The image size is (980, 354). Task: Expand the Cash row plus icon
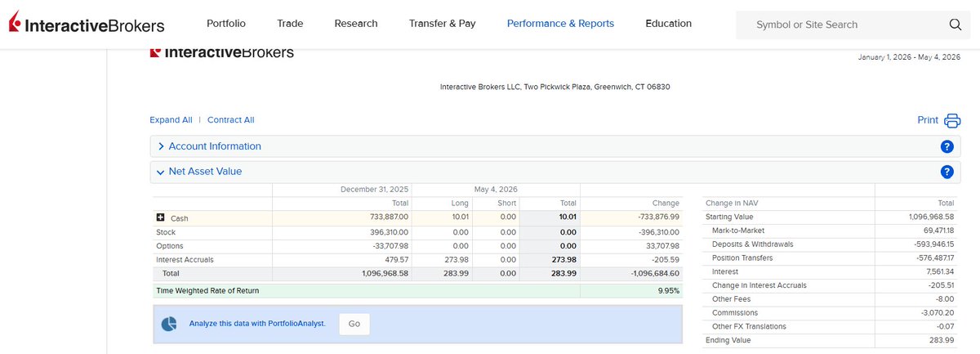[160, 218]
